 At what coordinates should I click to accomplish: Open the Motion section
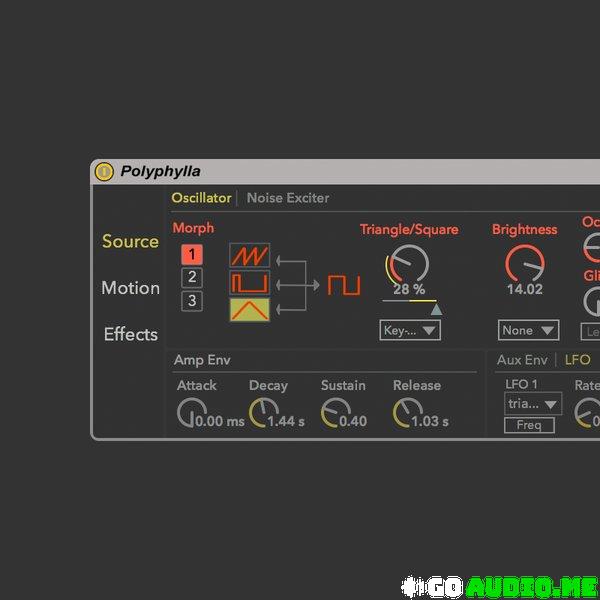coord(130,288)
